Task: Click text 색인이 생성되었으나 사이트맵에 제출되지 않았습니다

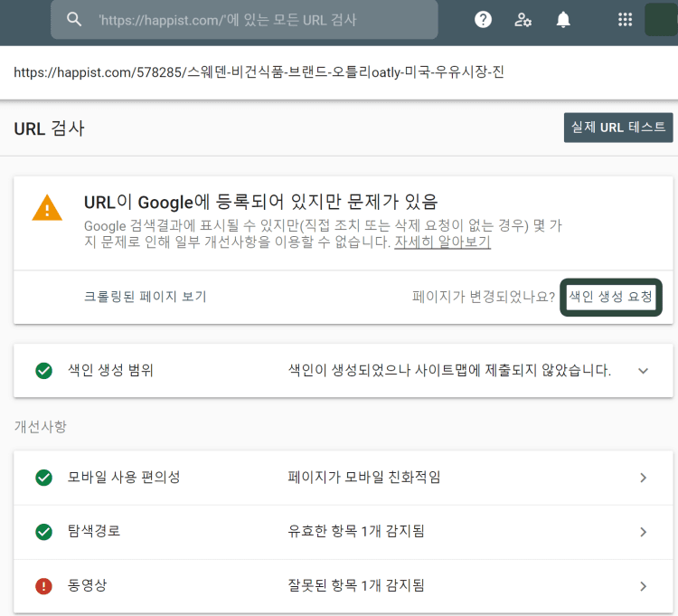Action: 449,370
